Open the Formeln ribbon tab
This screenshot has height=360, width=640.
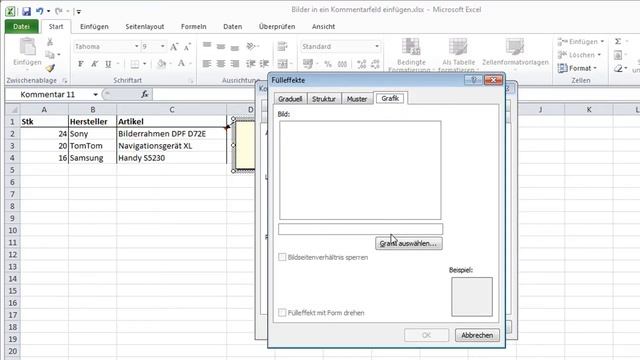(193, 27)
